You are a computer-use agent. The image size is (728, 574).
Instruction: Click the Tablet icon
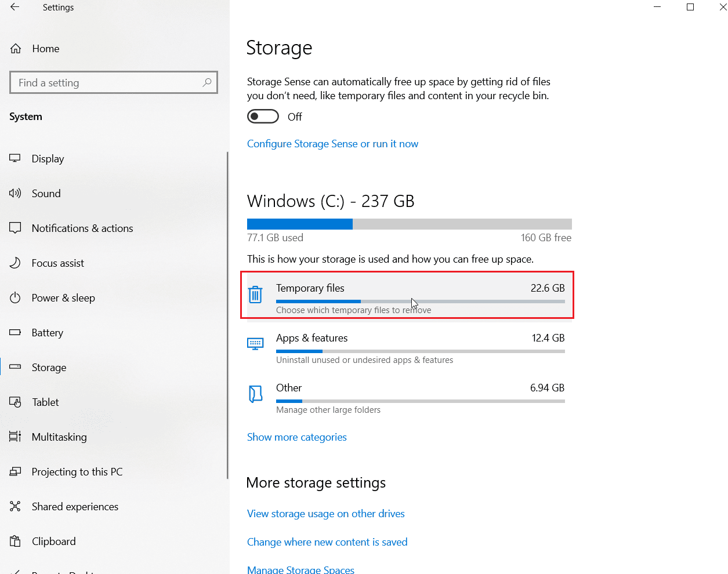point(15,402)
